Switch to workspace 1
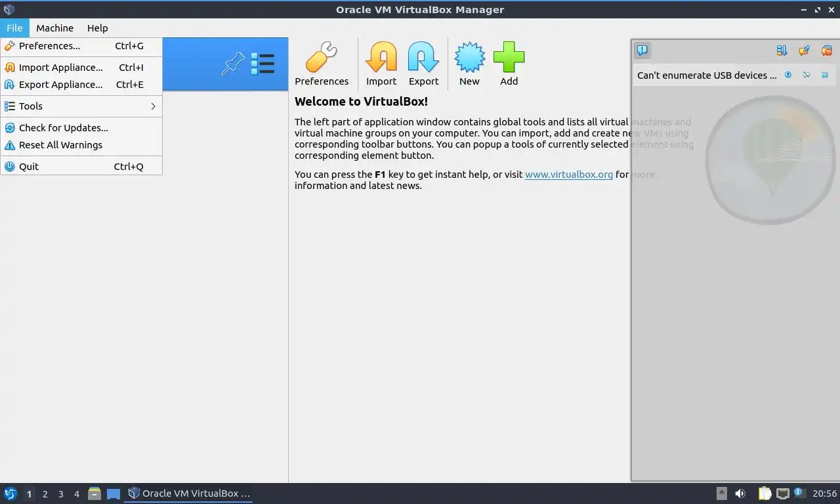This screenshot has width=840, height=504. coord(29,493)
